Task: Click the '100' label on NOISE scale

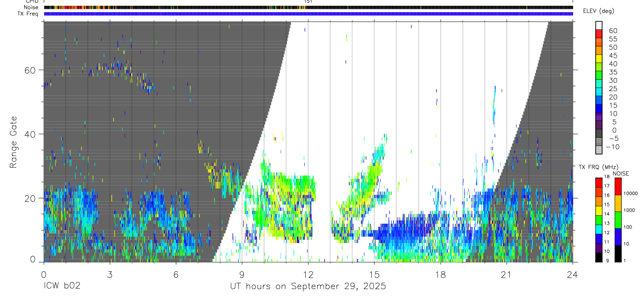Action: [628, 227]
